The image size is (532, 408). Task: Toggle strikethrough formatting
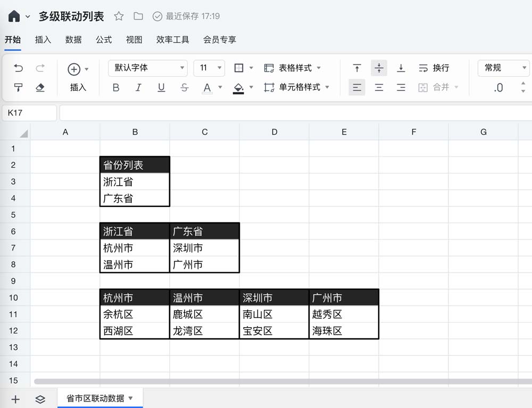coord(184,87)
